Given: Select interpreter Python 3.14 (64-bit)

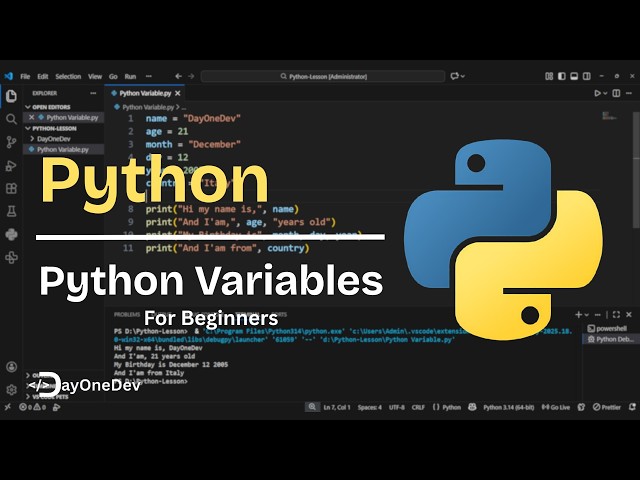Looking at the screenshot, I should (509, 407).
